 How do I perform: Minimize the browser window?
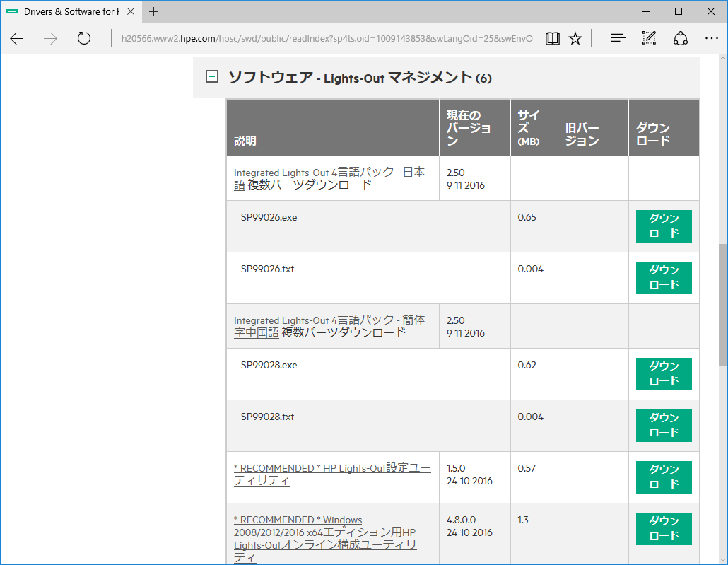pyautogui.click(x=646, y=11)
